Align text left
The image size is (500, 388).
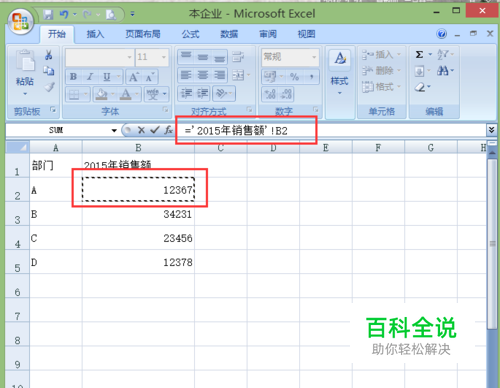pos(186,75)
